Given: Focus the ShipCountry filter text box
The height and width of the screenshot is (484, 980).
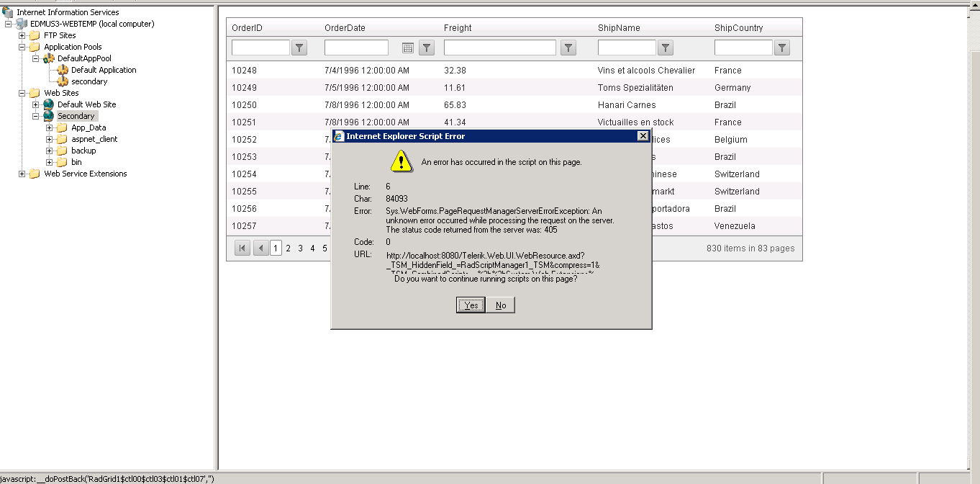Looking at the screenshot, I should click(743, 48).
